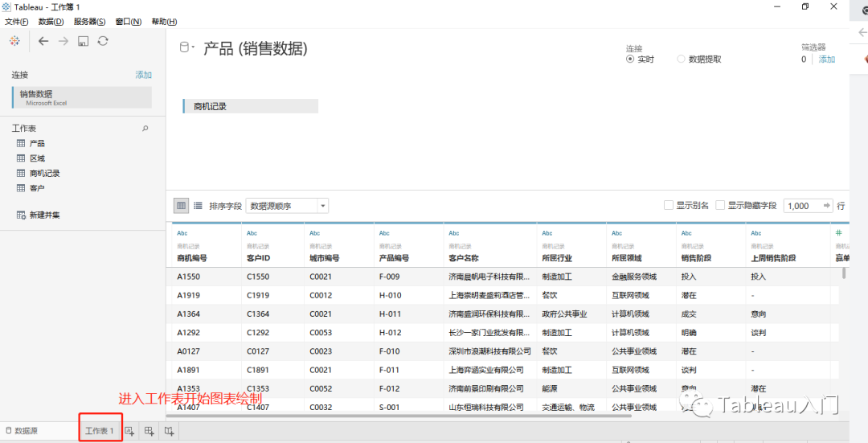Viewport: 868px width, 443px height.
Task: Click the 深圳市浪潮科技有限公司 cell
Action: (x=490, y=351)
